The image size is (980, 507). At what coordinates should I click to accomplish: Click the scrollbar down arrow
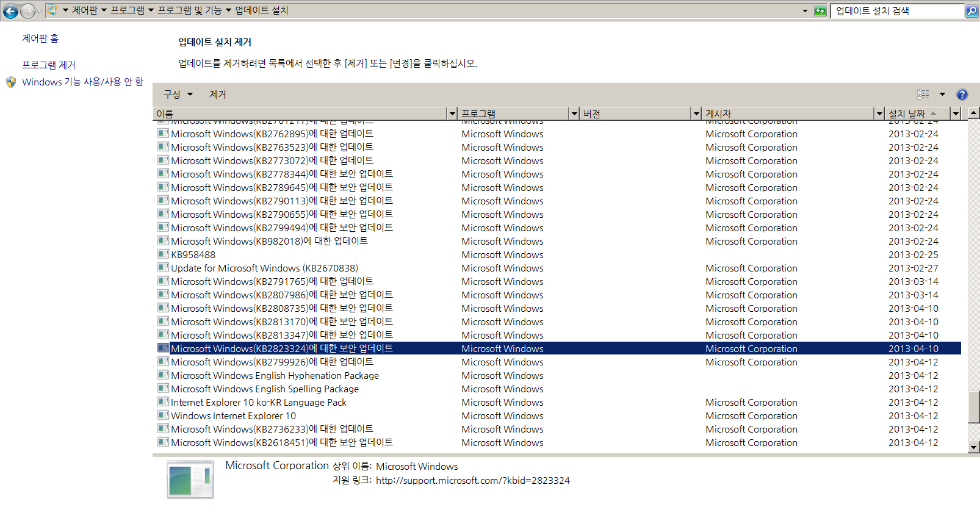click(x=974, y=447)
